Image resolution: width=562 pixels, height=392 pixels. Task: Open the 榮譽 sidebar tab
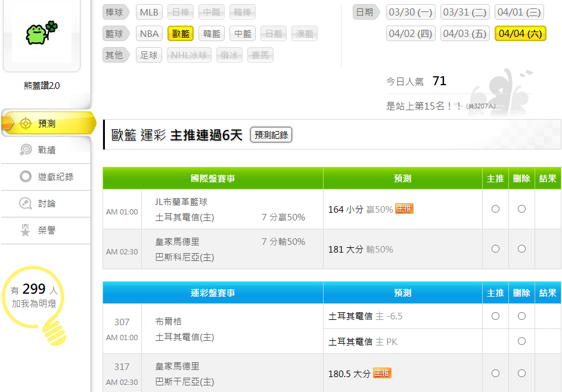46,230
